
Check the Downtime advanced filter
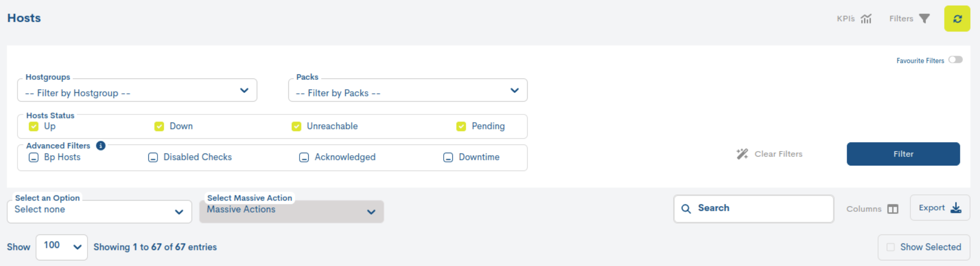[448, 157]
